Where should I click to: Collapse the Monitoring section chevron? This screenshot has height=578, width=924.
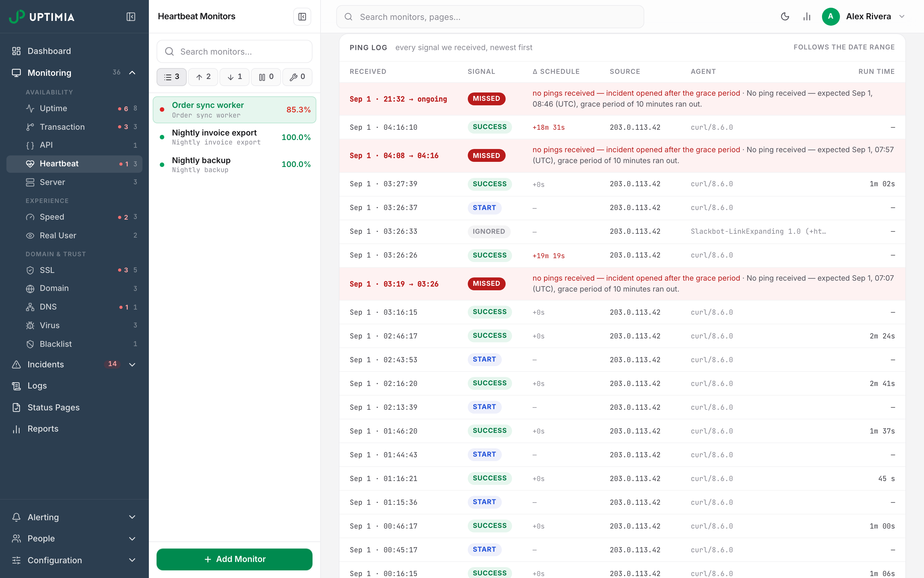132,73
